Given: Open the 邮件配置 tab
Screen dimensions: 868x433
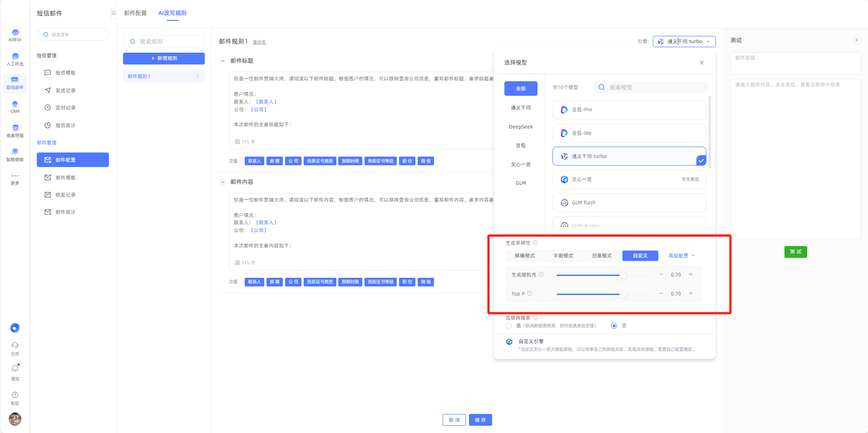Looking at the screenshot, I should click(135, 13).
